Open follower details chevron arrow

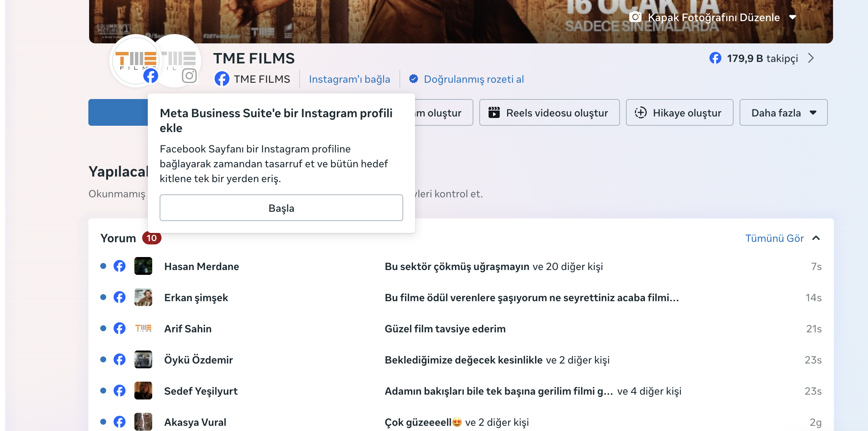click(811, 58)
